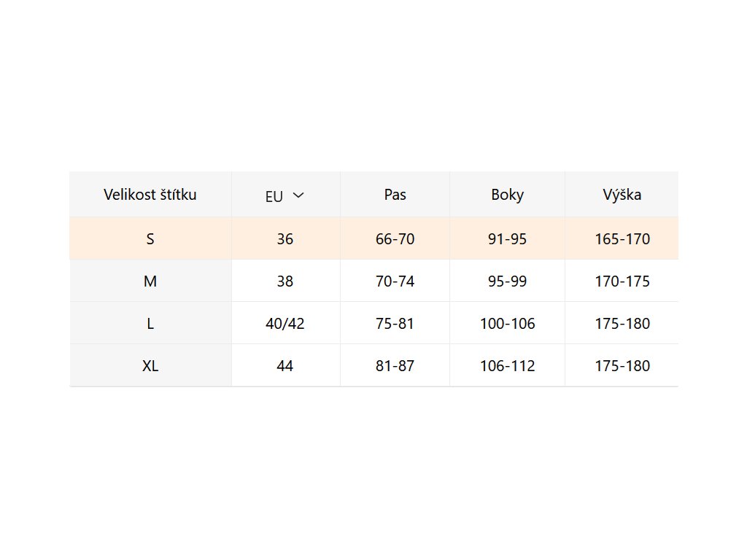Click height value 170-175 cell
Viewport: 747px width, 560px height.
(x=622, y=281)
